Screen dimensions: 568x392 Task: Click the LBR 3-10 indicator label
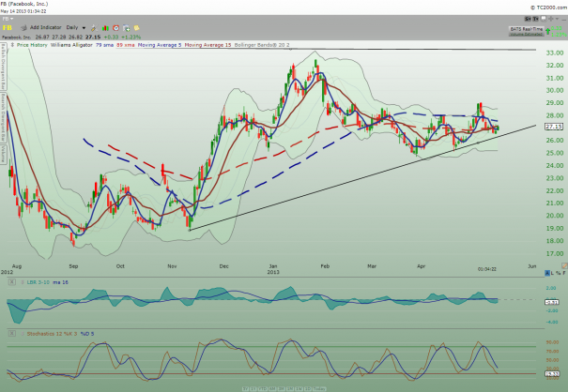tap(38, 282)
